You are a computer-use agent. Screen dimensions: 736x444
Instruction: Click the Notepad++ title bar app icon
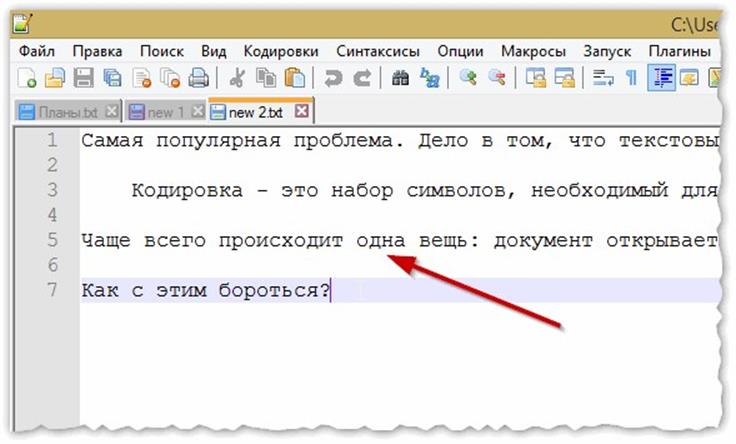point(23,23)
